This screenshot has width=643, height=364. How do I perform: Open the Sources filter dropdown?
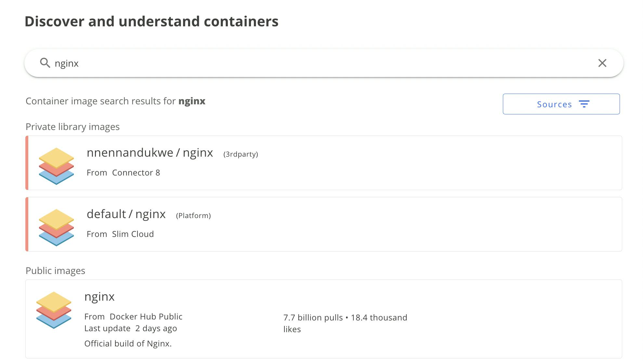click(561, 104)
